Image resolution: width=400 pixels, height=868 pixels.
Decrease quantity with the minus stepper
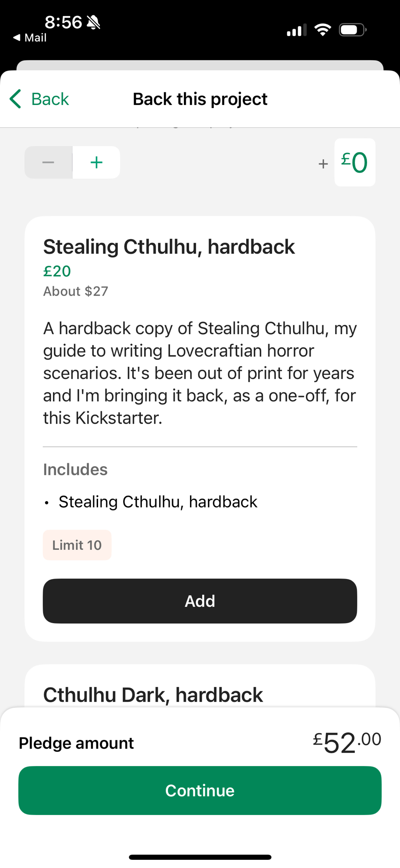[x=48, y=162]
